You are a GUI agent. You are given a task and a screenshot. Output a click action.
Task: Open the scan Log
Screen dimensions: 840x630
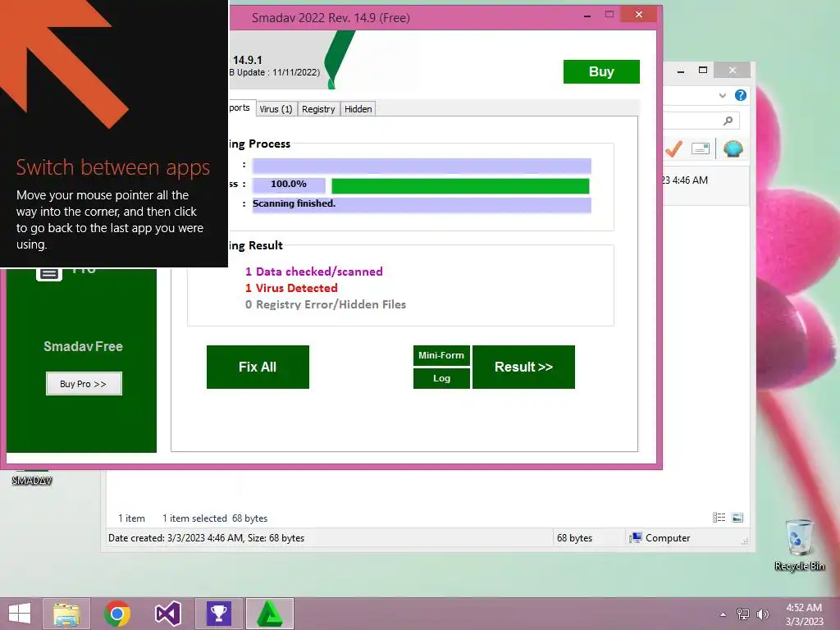tap(441, 378)
